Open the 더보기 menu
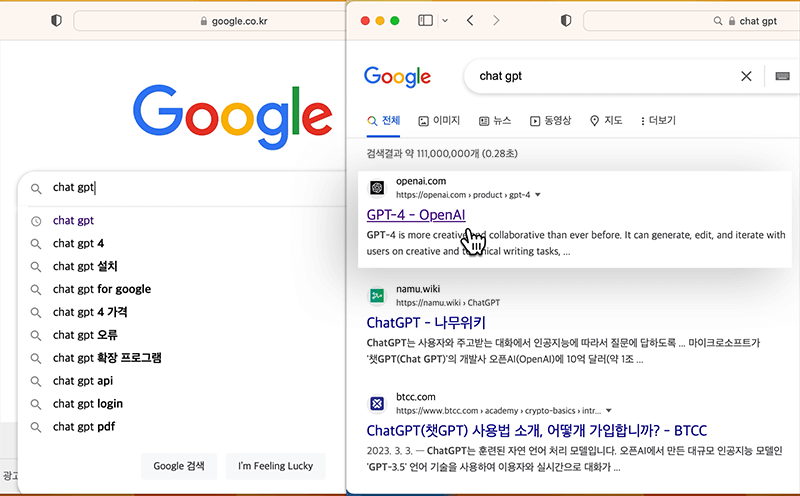800x496 pixels. [x=658, y=121]
